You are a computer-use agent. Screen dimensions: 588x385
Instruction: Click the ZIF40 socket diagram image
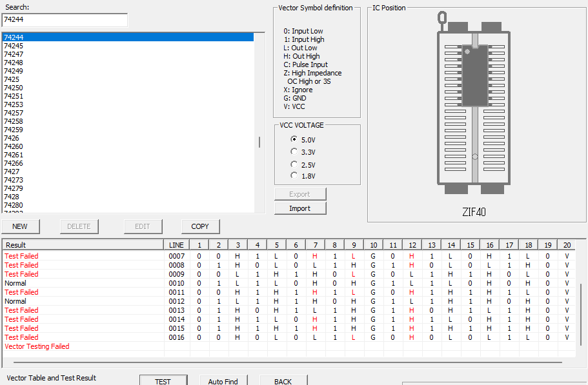474,103
